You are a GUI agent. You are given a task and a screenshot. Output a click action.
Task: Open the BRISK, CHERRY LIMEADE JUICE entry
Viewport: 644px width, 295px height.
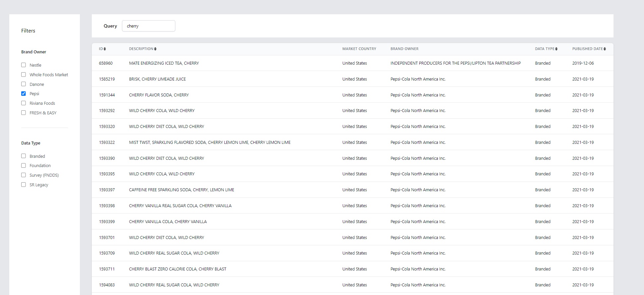pyautogui.click(x=353, y=79)
